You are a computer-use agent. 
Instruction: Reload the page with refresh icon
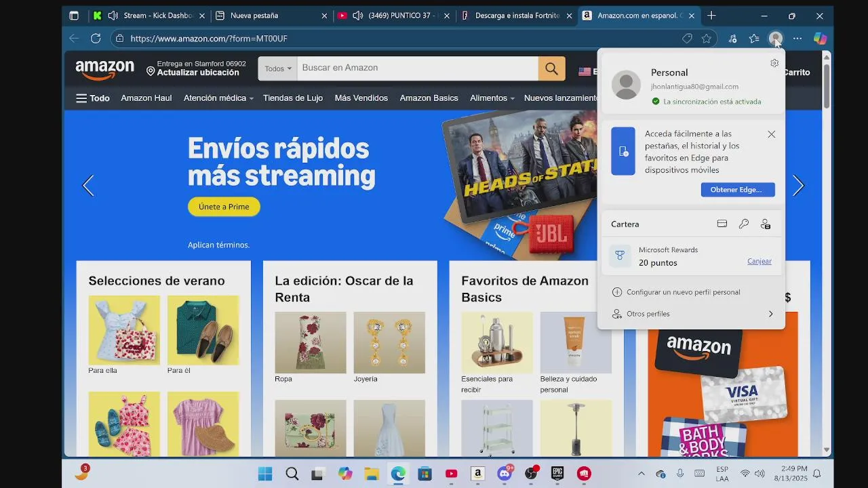point(96,39)
